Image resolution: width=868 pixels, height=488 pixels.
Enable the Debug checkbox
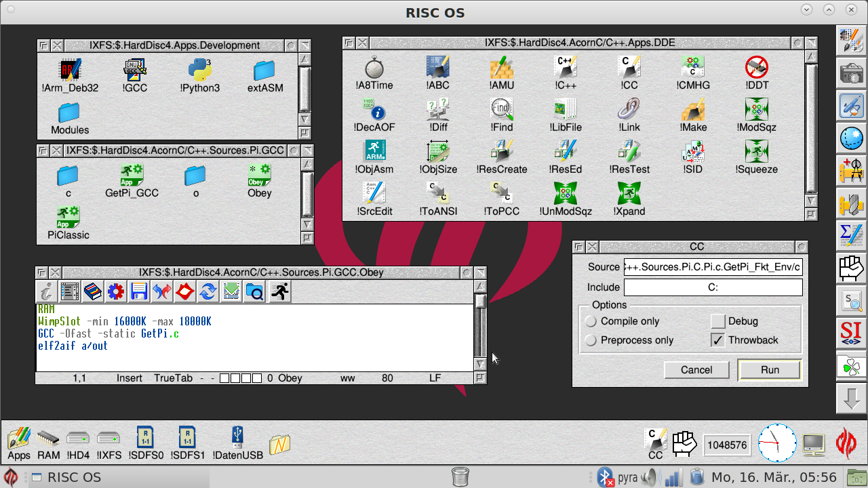[x=717, y=321]
